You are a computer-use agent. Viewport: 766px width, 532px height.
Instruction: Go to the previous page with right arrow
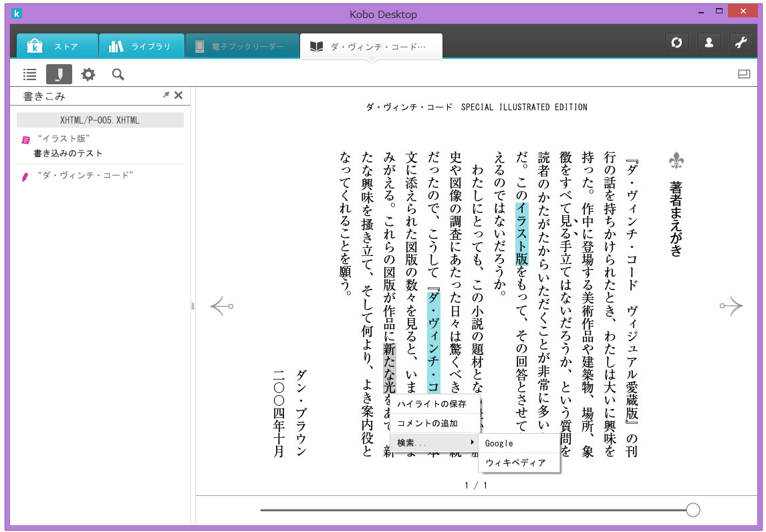(x=731, y=306)
